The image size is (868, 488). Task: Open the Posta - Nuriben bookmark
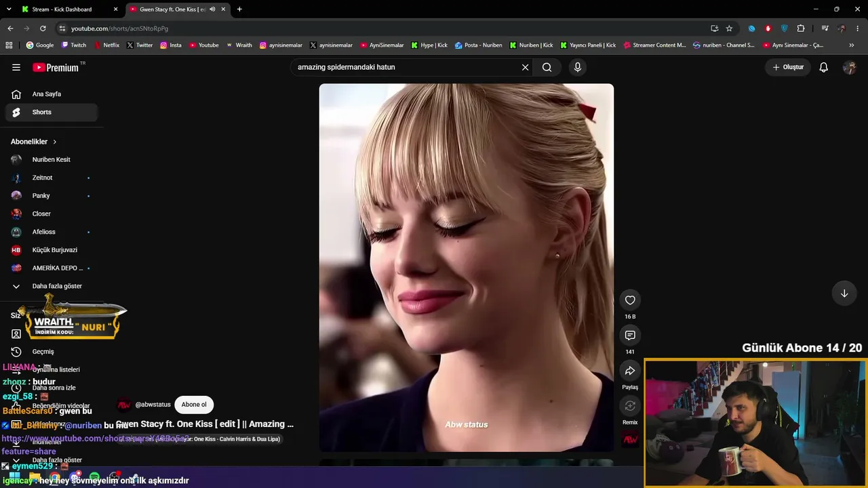[x=478, y=45]
